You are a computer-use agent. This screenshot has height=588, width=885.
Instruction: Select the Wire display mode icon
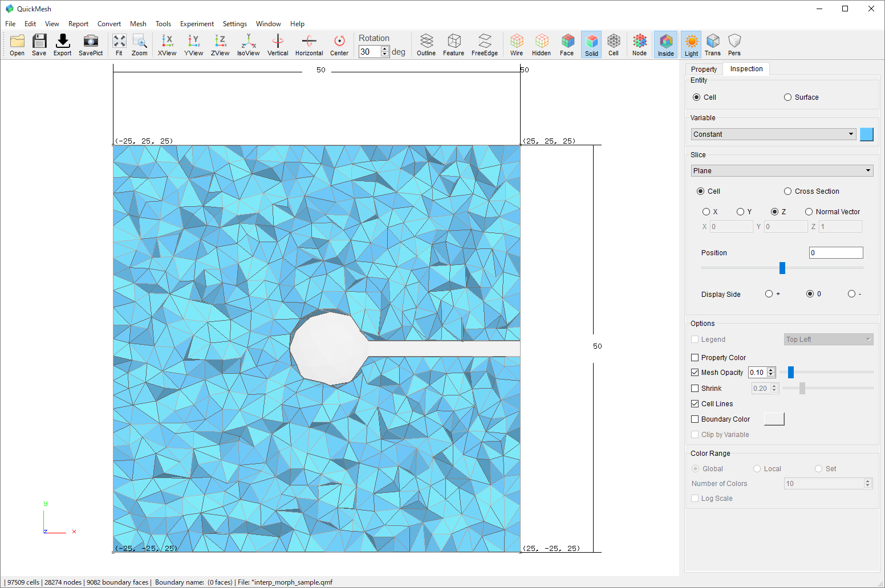516,44
